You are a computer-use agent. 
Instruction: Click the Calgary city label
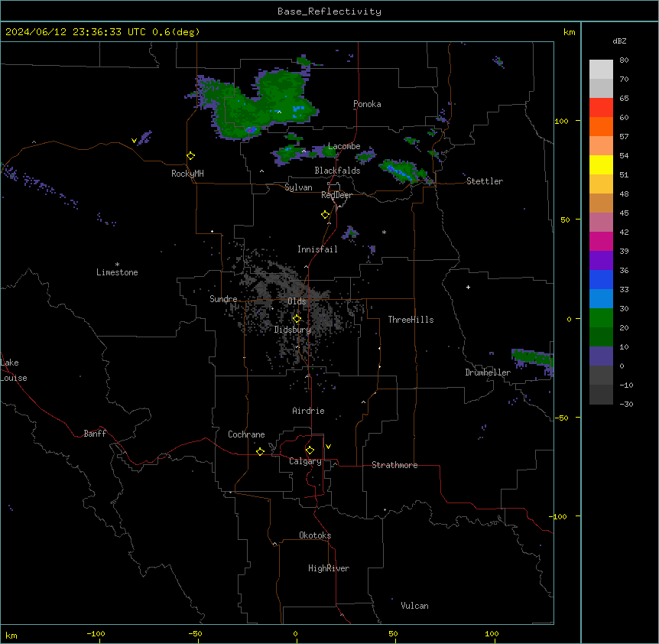(305, 461)
